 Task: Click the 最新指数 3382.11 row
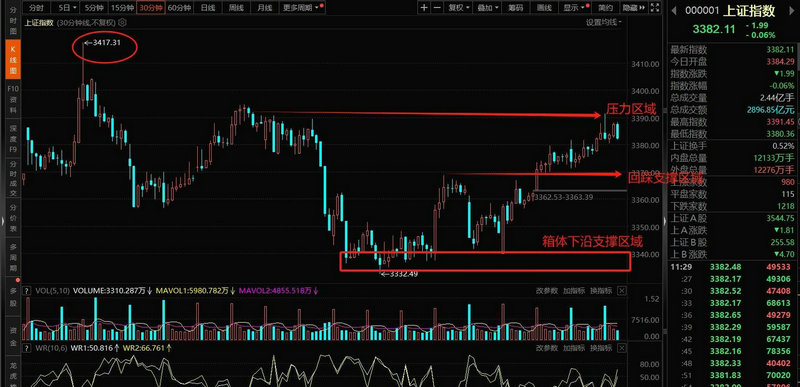coord(733,50)
